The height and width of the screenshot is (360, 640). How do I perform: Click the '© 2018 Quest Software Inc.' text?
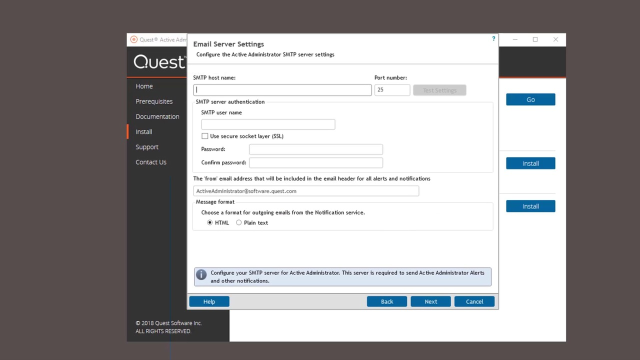point(169,323)
